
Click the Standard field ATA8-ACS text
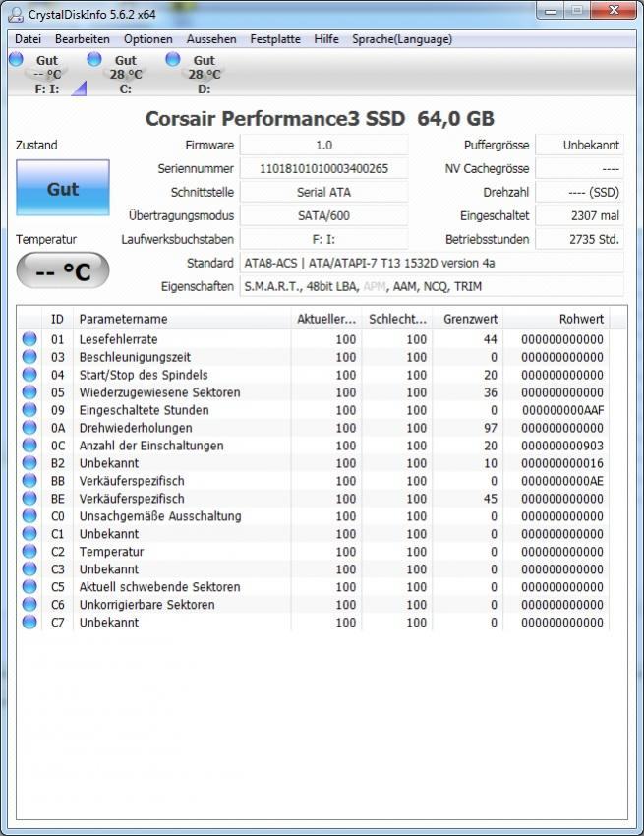(432, 263)
